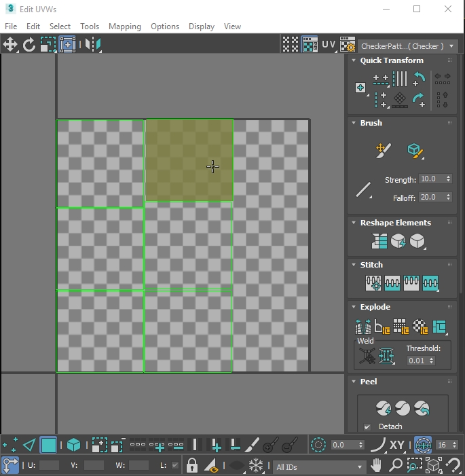The height and width of the screenshot is (476, 465).
Task: Open the Select menu
Action: tap(60, 26)
